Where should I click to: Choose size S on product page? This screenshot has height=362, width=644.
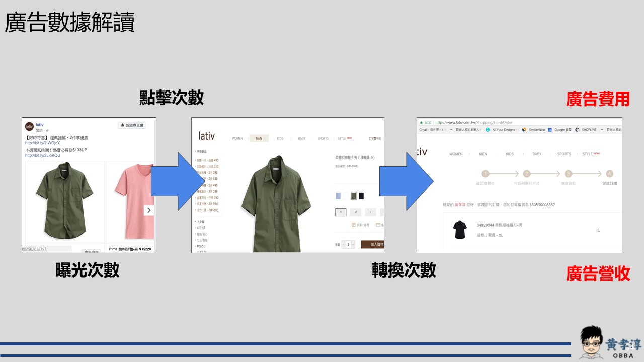pos(341,212)
